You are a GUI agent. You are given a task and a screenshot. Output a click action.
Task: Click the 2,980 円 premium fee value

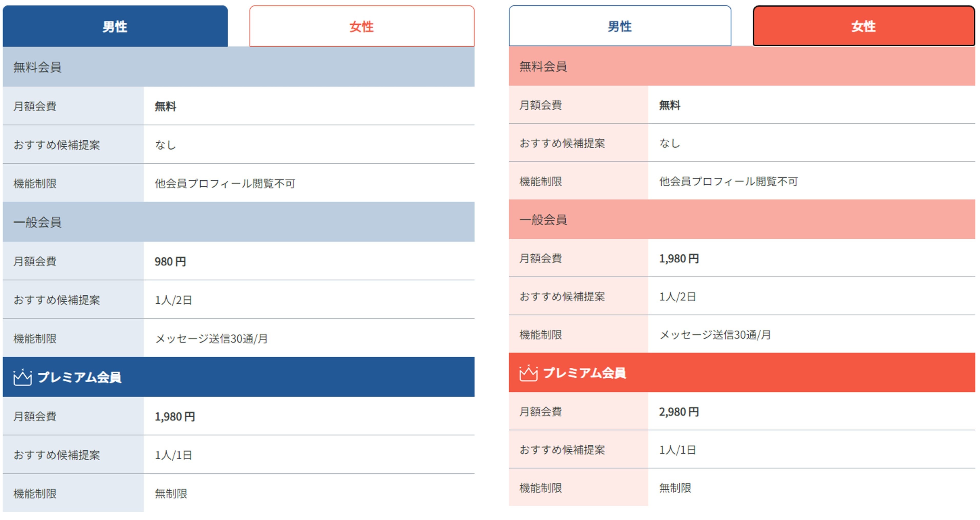click(x=679, y=412)
